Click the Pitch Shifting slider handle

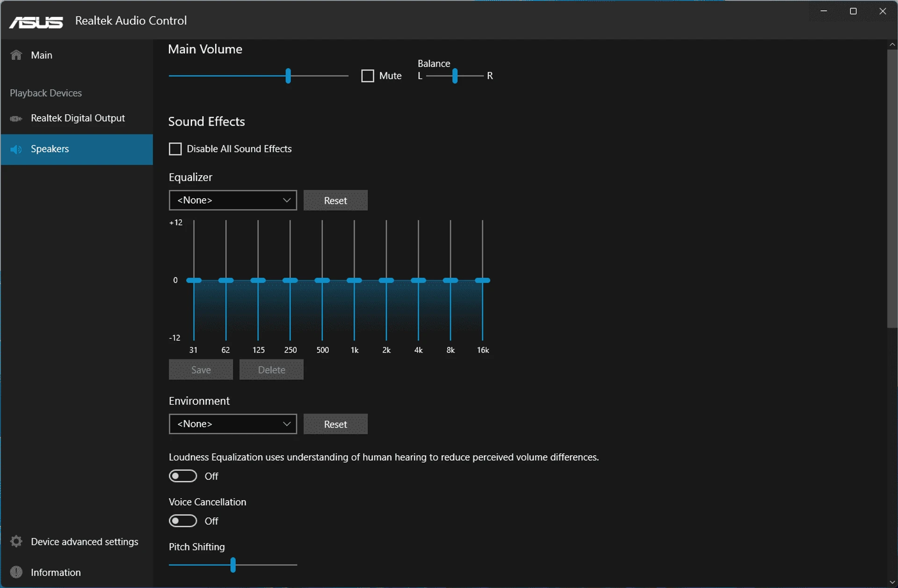pyautogui.click(x=233, y=565)
